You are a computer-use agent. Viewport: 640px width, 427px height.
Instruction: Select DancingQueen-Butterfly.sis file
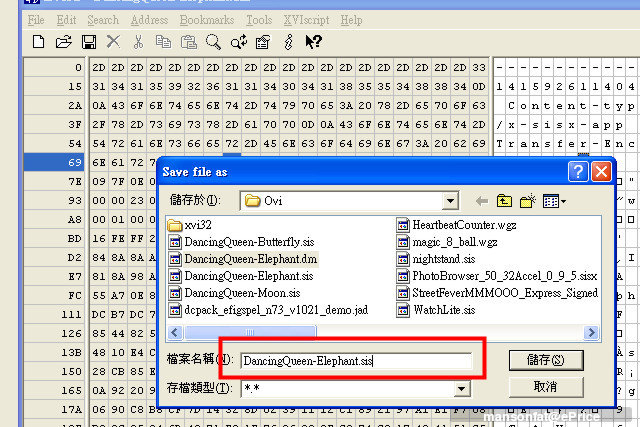tap(242, 242)
